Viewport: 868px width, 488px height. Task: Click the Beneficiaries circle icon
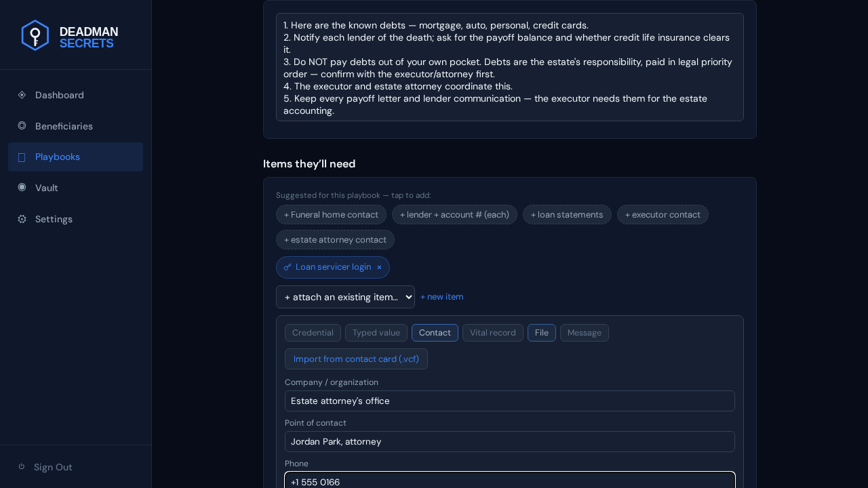pyautogui.click(x=22, y=125)
